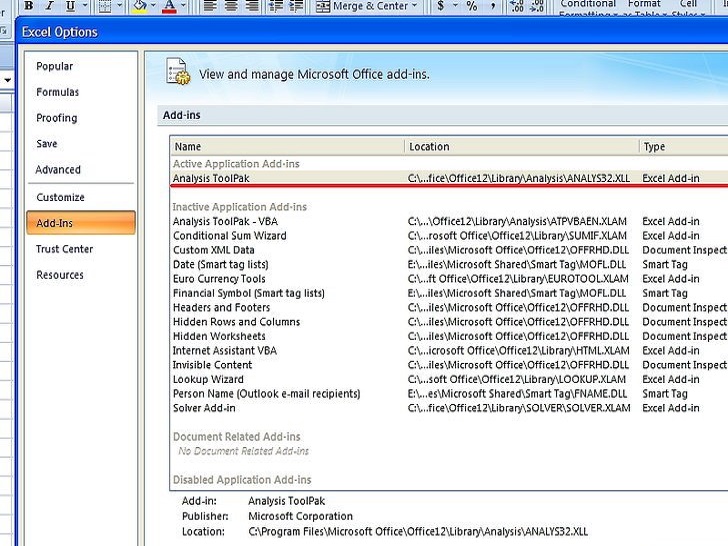Screen dimensions: 728x546
Task: Decrease the cell indent
Action: pos(276,6)
